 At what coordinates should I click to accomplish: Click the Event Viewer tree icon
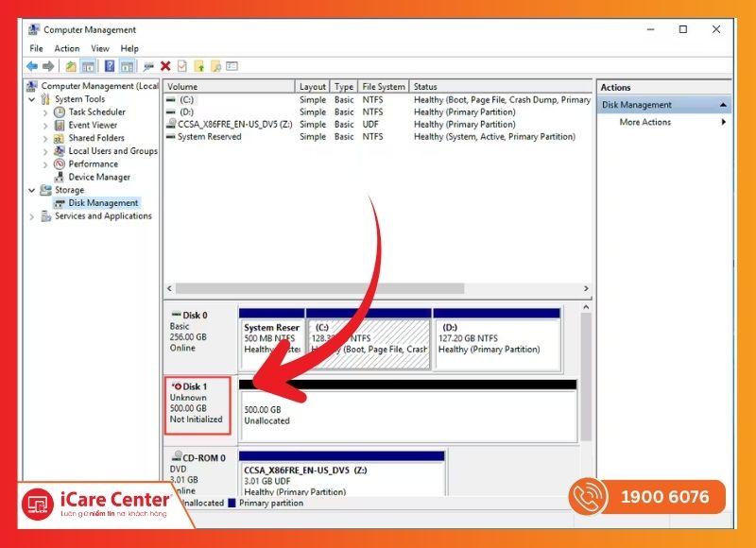click(60, 125)
